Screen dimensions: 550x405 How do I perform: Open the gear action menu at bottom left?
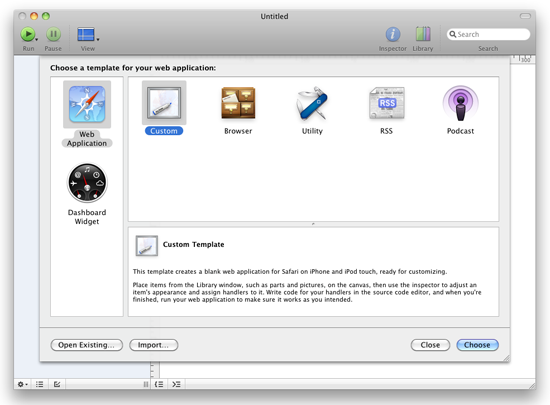pos(22,384)
